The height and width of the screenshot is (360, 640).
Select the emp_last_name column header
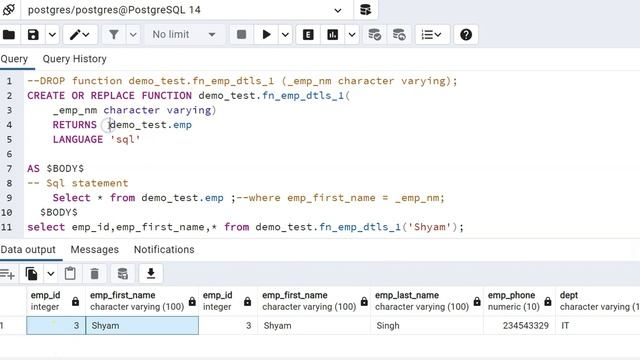coord(427,301)
